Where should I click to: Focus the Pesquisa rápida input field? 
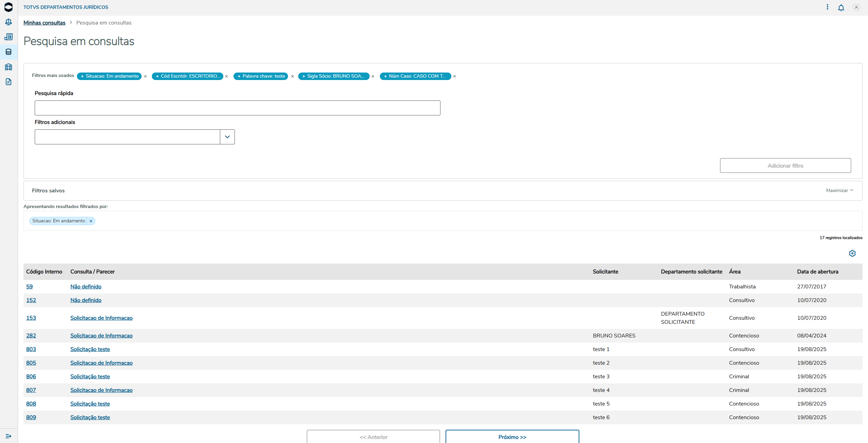237,108
